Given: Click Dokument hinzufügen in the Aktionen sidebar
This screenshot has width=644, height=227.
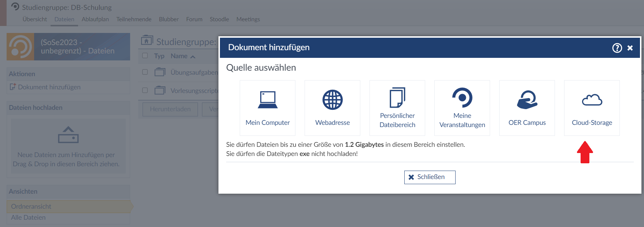Looking at the screenshot, I should click(x=49, y=87).
